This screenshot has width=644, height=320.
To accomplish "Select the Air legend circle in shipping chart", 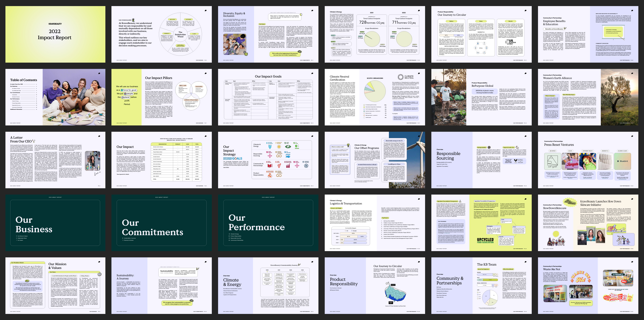I will tap(345, 231).
